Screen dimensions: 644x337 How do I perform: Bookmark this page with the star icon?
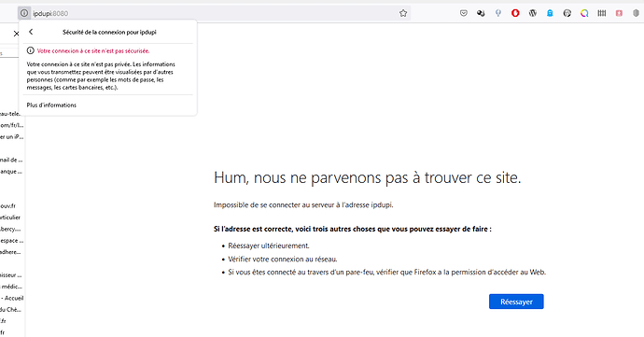click(403, 13)
